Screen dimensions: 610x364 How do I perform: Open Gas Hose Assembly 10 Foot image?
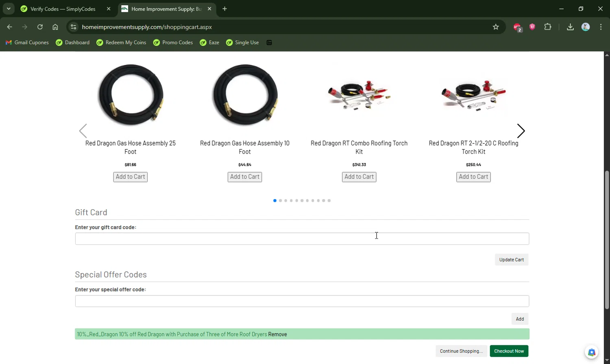click(x=245, y=95)
